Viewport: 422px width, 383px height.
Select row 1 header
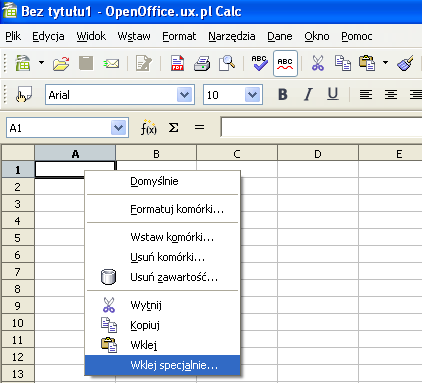pos(18,170)
